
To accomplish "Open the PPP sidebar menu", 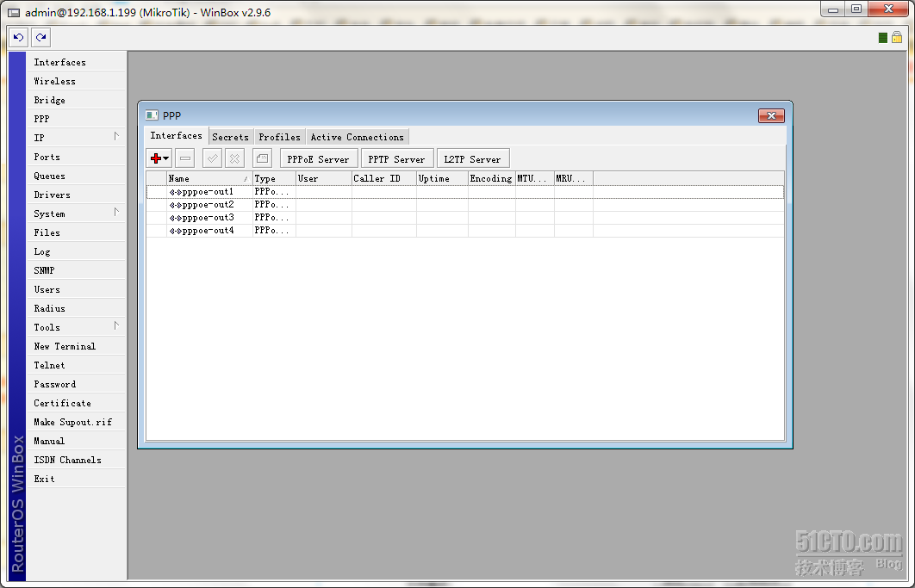I will [x=76, y=119].
